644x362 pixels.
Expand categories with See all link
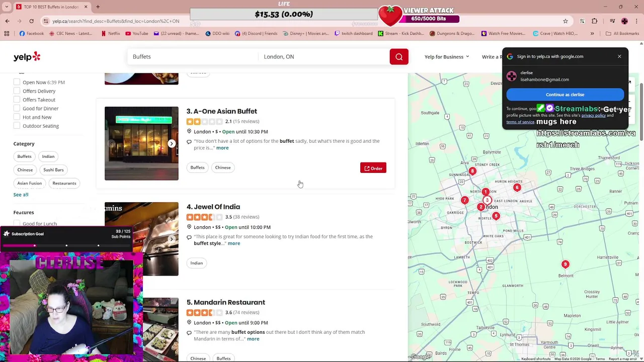(x=21, y=195)
